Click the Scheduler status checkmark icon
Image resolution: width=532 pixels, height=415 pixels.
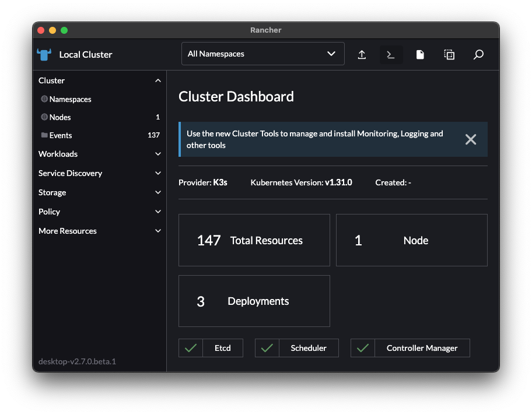tap(267, 348)
